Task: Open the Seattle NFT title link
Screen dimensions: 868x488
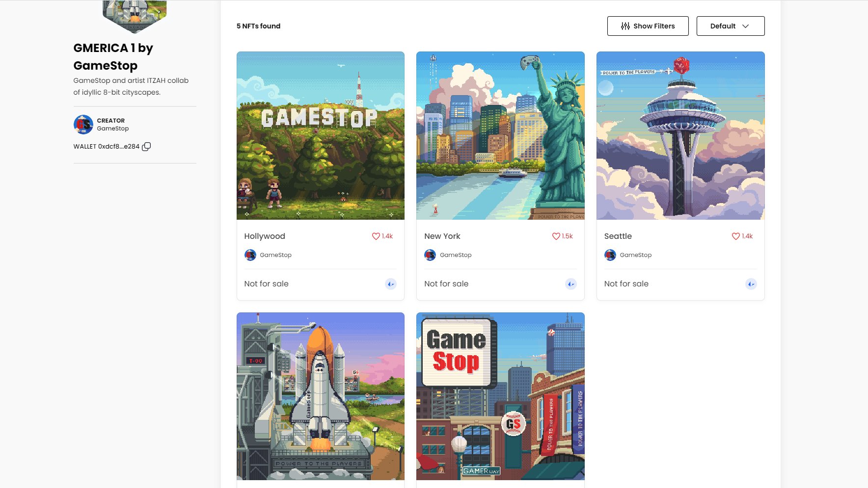Action: click(x=618, y=236)
